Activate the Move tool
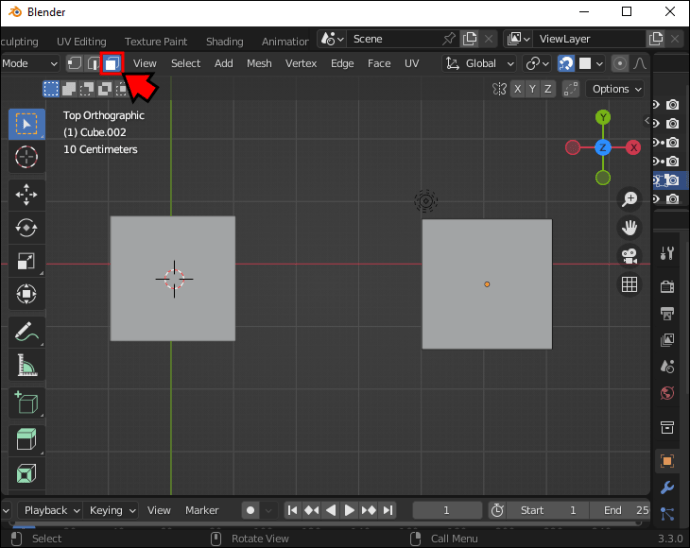690x548 pixels. pos(26,194)
